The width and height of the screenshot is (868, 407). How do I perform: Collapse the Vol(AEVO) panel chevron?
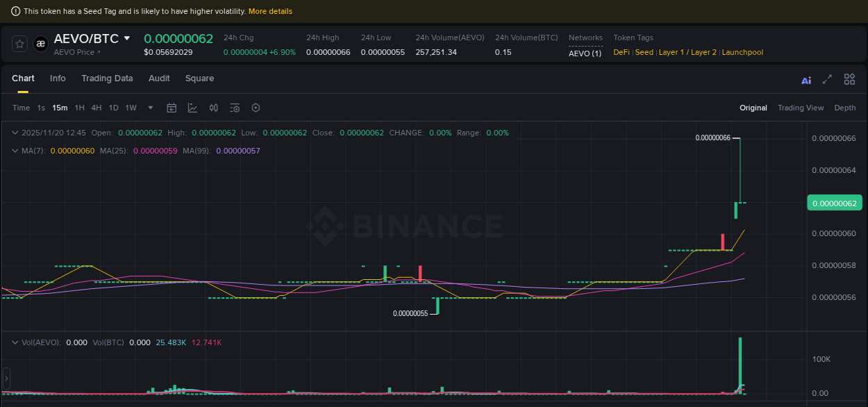pos(15,342)
